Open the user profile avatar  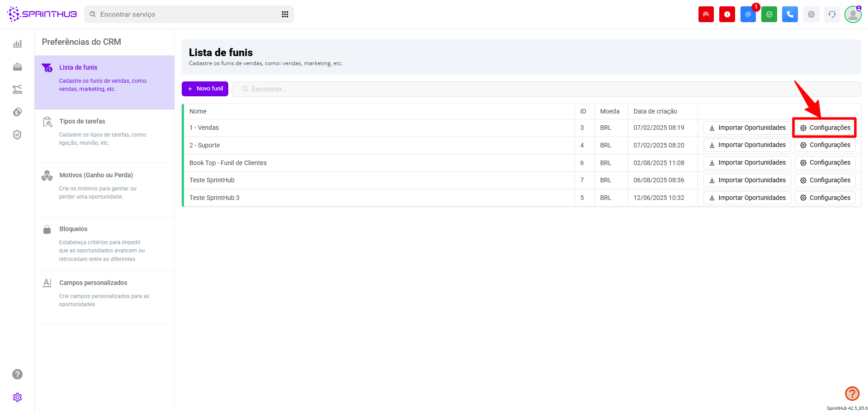[853, 14]
